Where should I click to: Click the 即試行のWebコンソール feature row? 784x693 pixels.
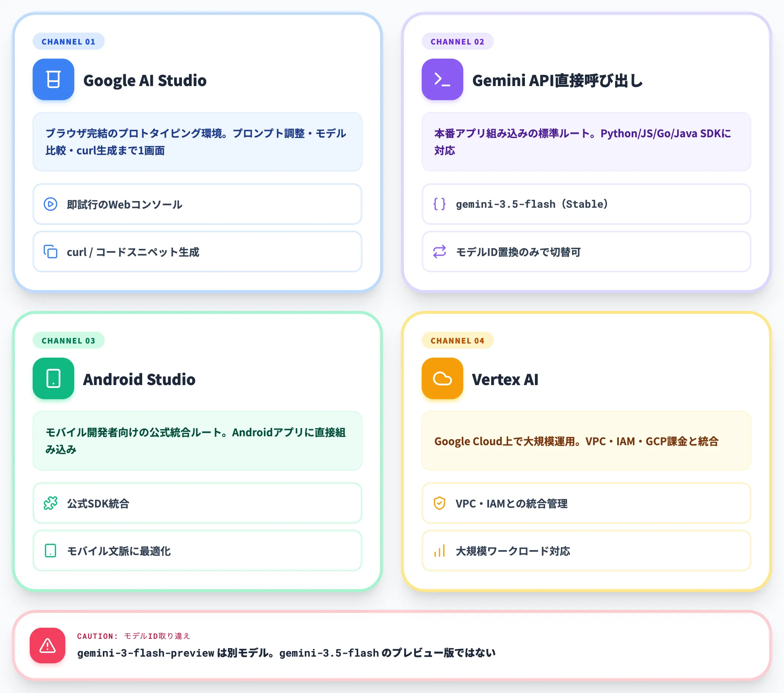coord(197,204)
